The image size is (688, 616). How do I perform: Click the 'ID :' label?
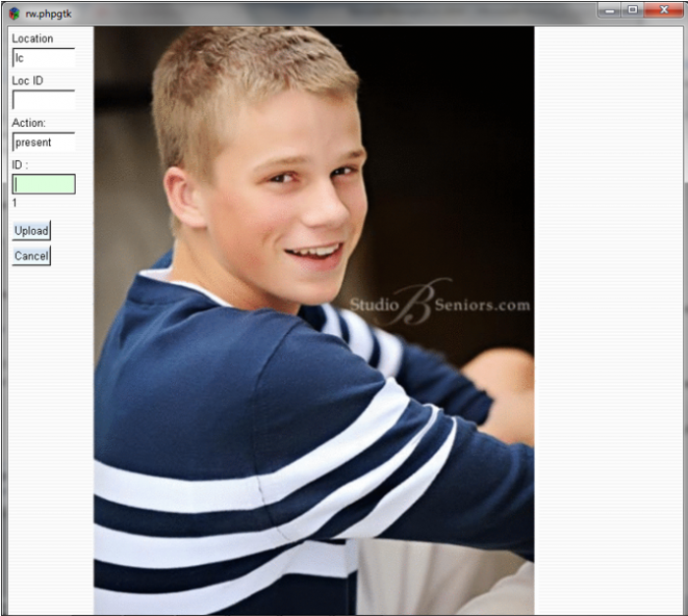[x=20, y=165]
